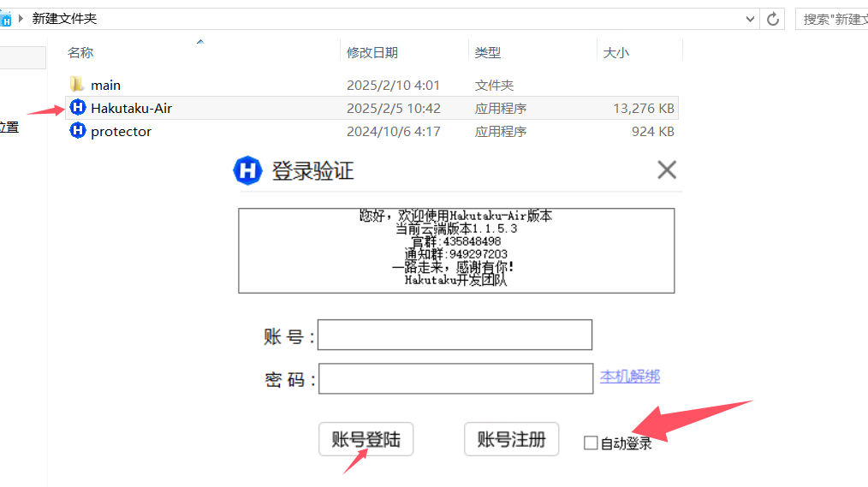Click the 通知群:949297203 line

[456, 254]
